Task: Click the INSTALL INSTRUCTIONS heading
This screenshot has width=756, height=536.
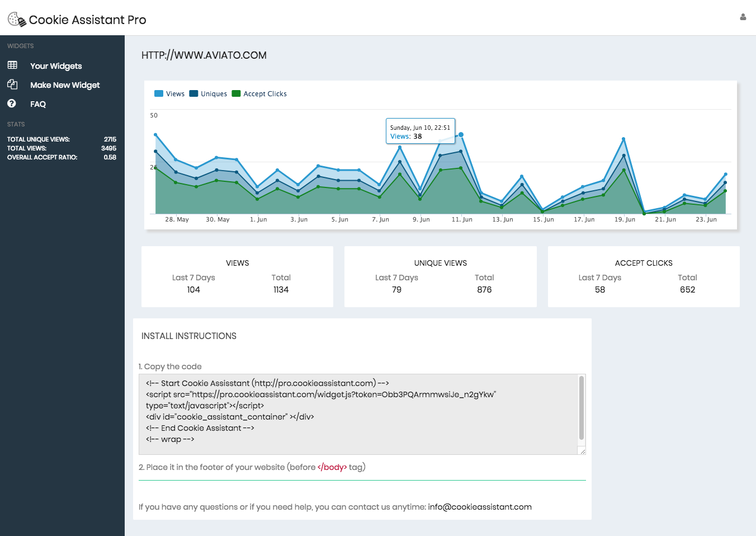Action: [x=189, y=336]
